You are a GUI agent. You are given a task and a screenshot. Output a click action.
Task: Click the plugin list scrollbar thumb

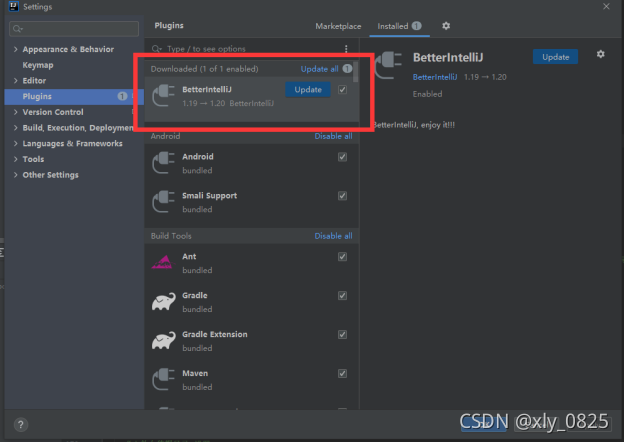[356, 72]
